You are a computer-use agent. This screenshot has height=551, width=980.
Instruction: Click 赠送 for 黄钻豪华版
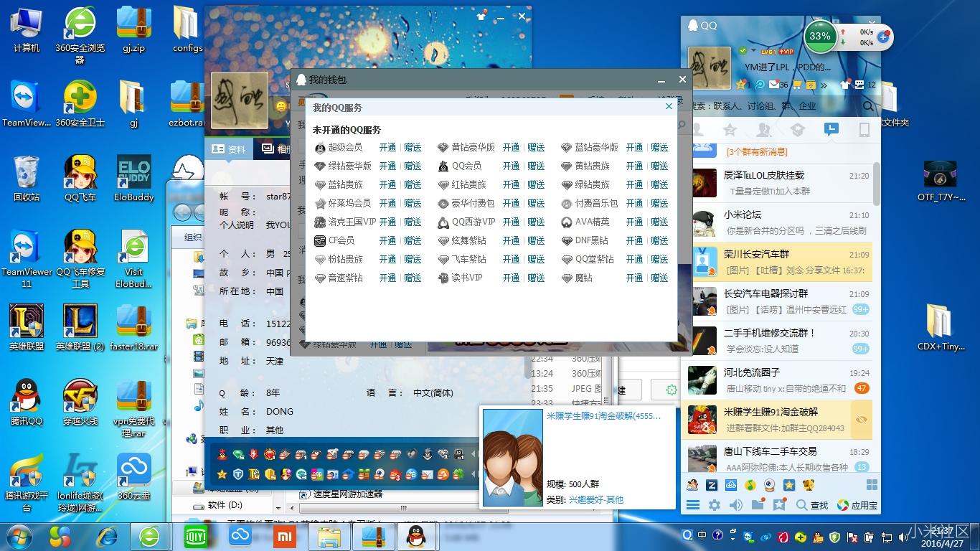[536, 147]
